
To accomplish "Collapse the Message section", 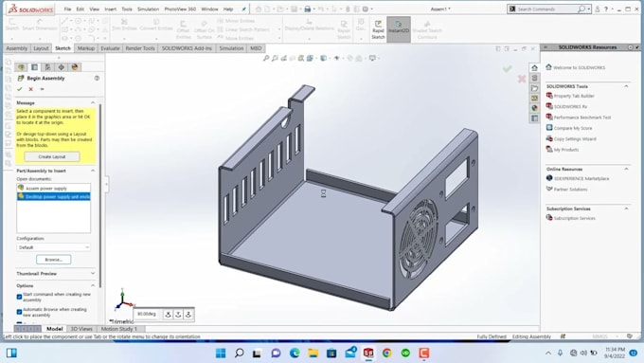I will coord(93,102).
